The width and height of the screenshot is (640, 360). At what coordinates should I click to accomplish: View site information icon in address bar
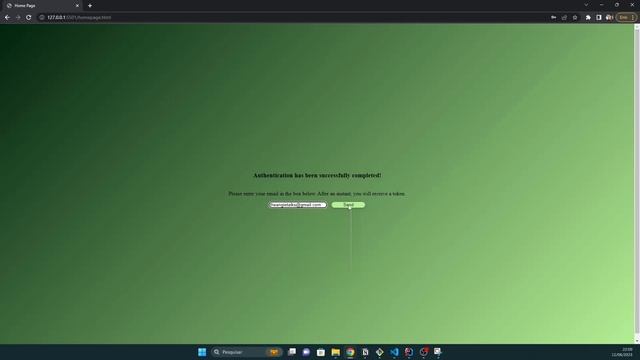(42, 18)
